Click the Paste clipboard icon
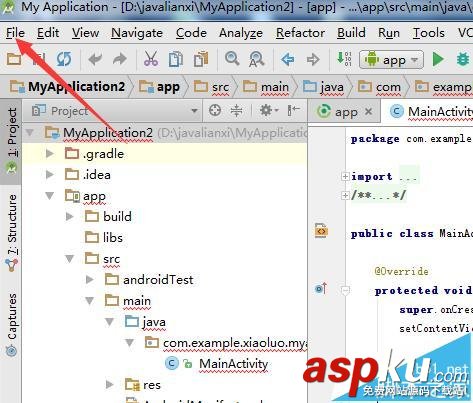Viewport: 473px width, 403px height. [x=201, y=59]
